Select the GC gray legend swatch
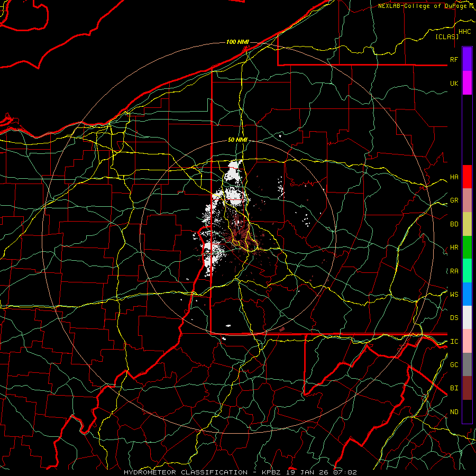Screen dimensions: 476x476 [467, 364]
